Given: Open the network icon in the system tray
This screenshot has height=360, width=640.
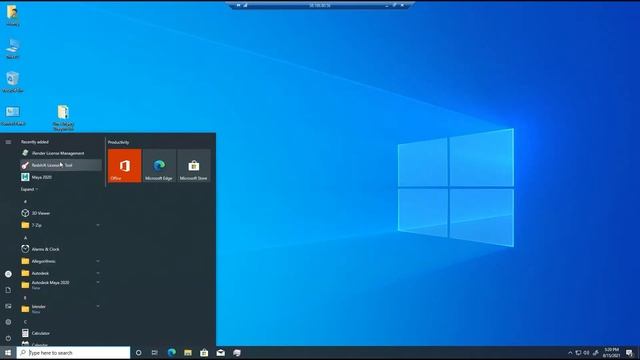Looking at the screenshot, I should 578,353.
